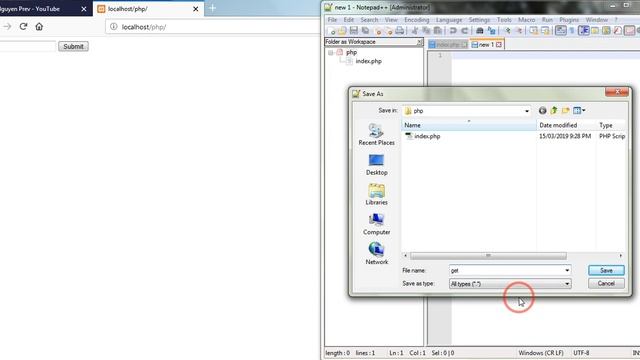Select Desktop in Save As sidebar
This screenshot has height=360, width=640.
coord(376,164)
